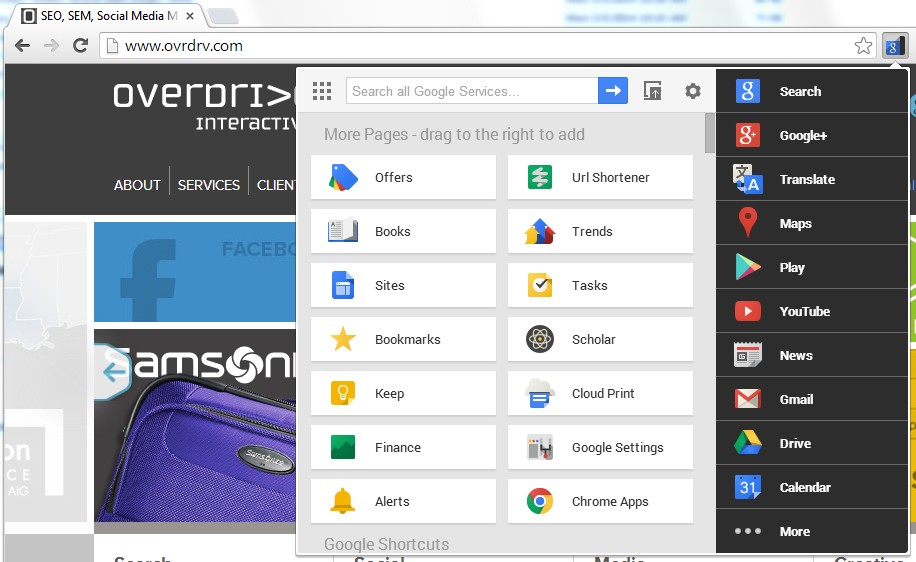Open Google+ from the sidebar

[x=811, y=135]
